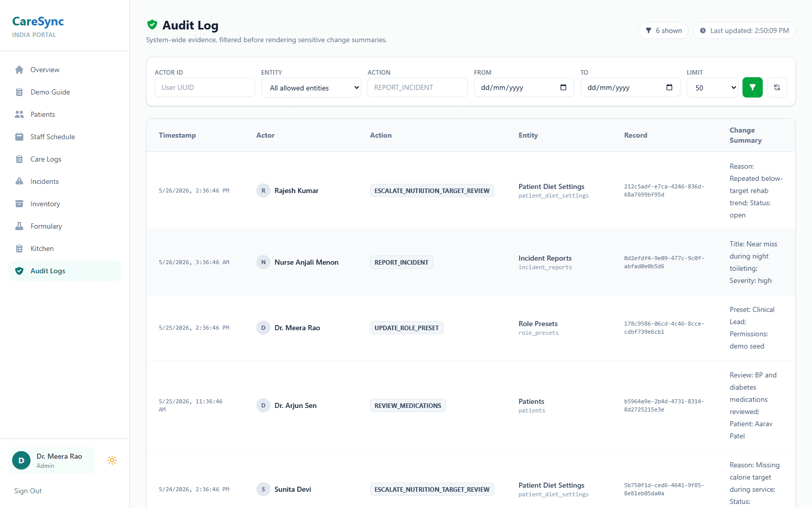
Task: Click Rajesh Kumar's ESCALATE_NUTRITION_TARGET_REVIEW badge
Action: tap(432, 190)
